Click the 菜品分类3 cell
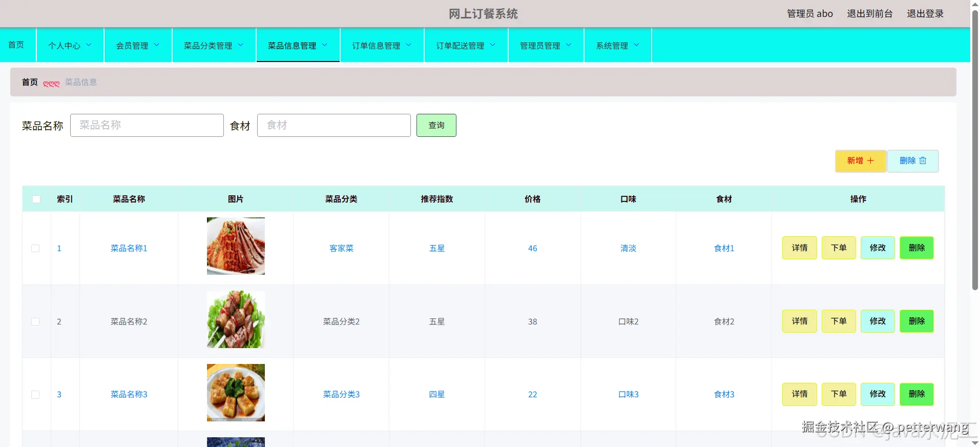Image resolution: width=980 pixels, height=447 pixels. [341, 394]
